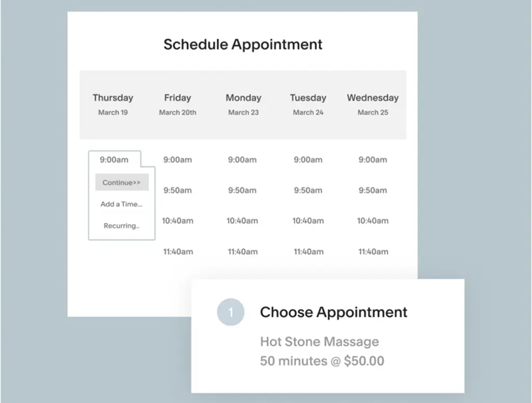Viewport: 532px width, 403px height.
Task: Click Continue>> in the time popup
Action: (x=122, y=182)
